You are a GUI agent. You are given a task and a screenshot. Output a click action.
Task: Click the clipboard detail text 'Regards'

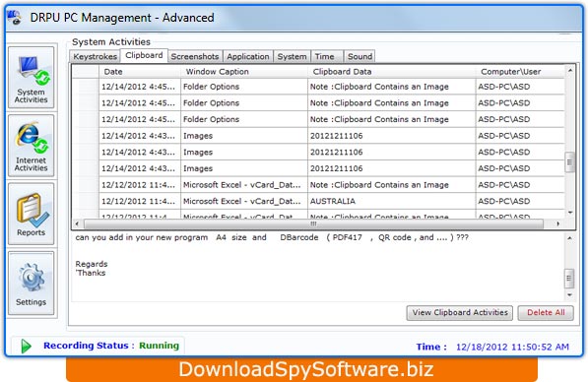(92, 264)
